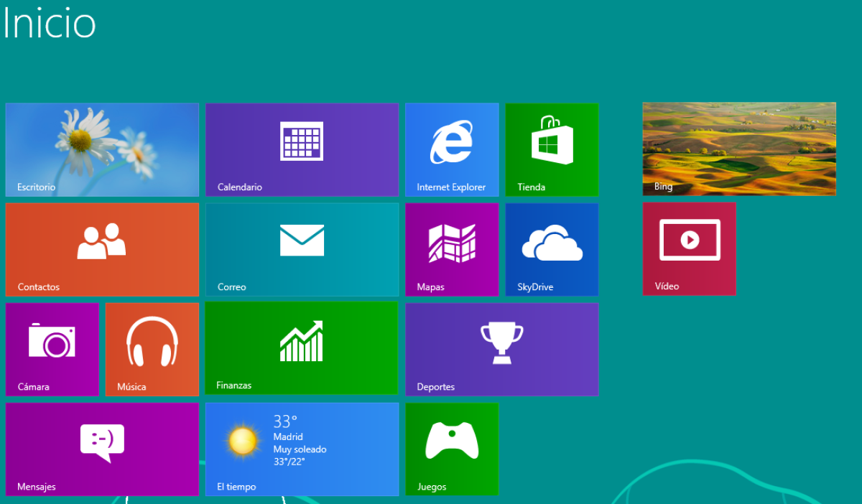Click the sun icon in weather tile
The height and width of the screenshot is (504, 862).
(x=243, y=440)
